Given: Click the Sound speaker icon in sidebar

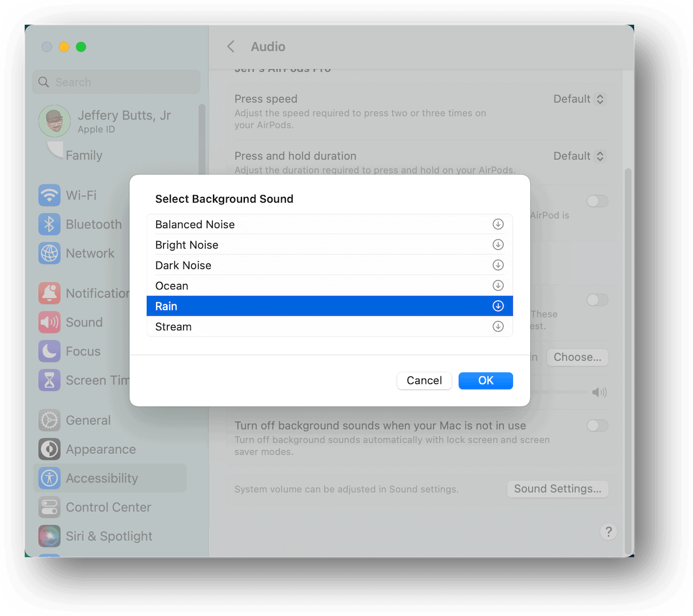Looking at the screenshot, I should click(50, 322).
